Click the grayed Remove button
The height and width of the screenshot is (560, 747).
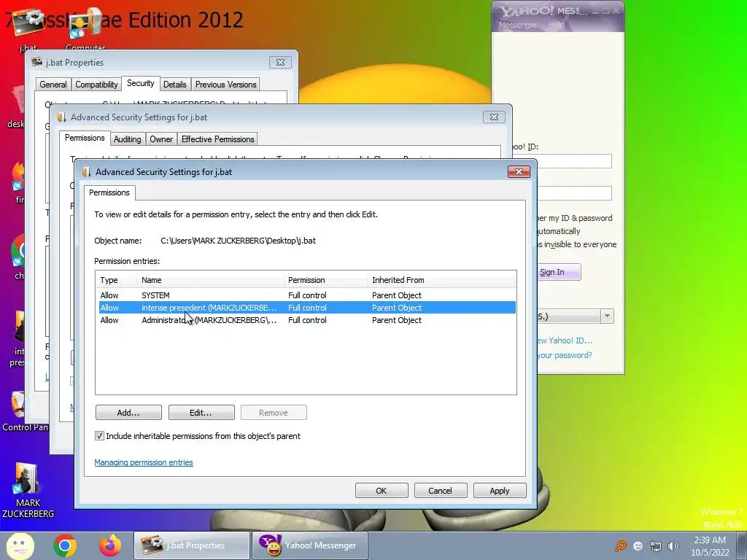274,413
